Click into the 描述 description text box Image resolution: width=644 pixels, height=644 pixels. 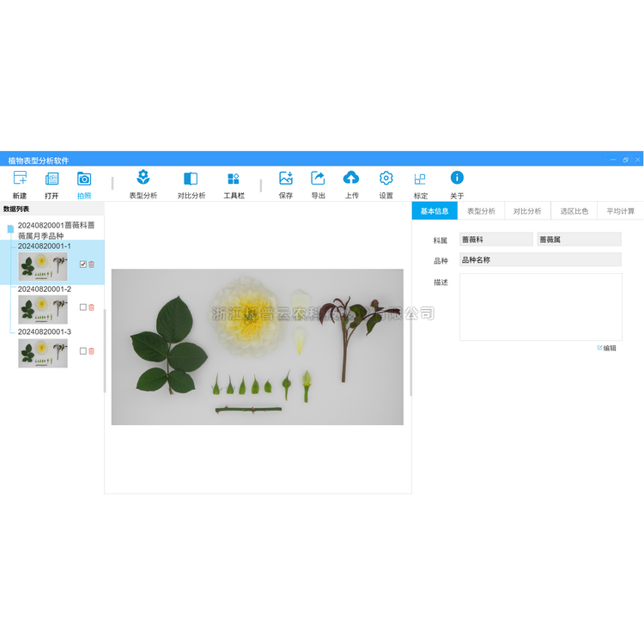click(540, 307)
